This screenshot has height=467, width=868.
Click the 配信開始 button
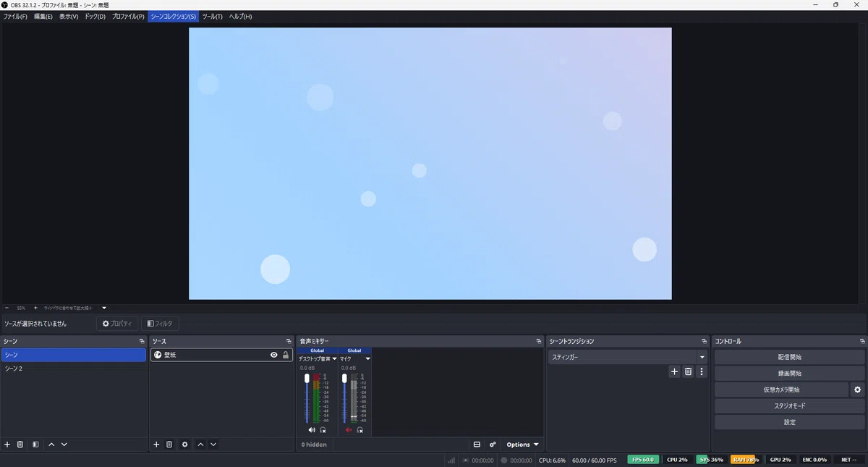click(789, 357)
